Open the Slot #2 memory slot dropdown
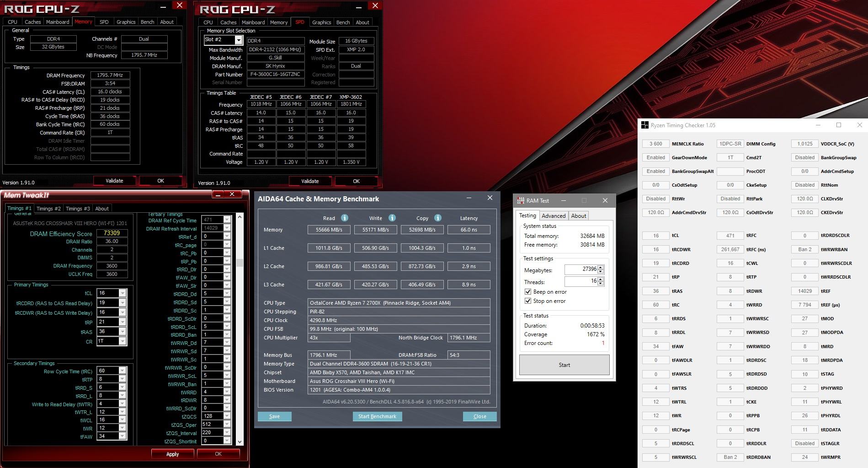Viewport: 868px width, 468px height. pos(238,40)
